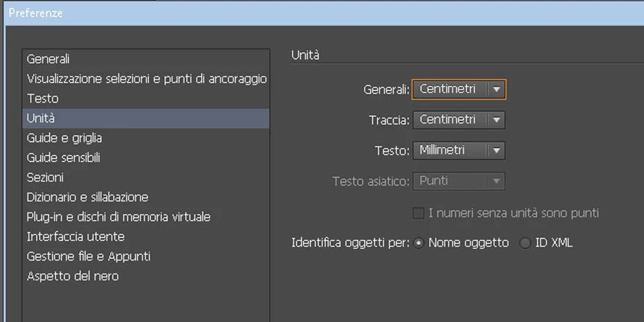Open Guide sensibili preferences
Image resolution: width=644 pixels, height=322 pixels.
[x=146, y=157]
